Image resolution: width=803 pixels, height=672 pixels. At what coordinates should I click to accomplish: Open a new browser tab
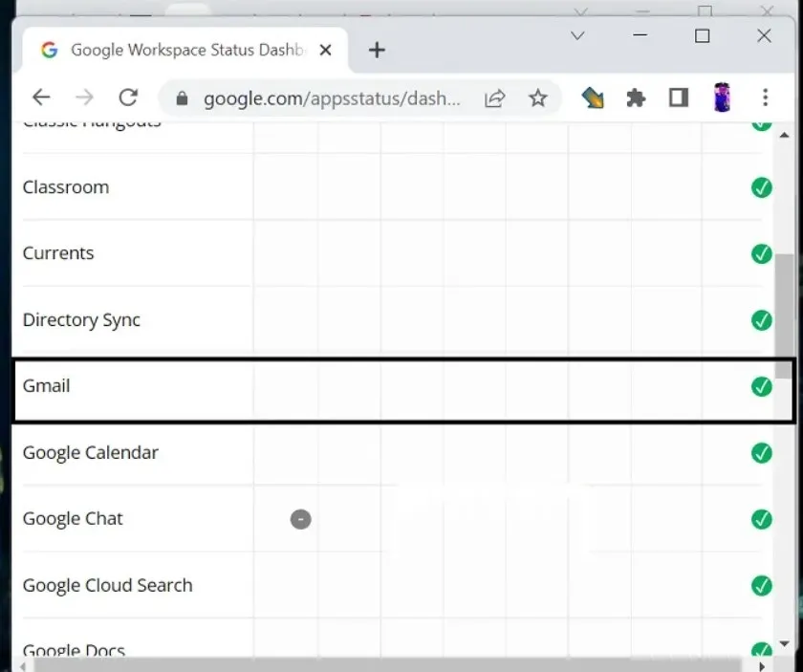(x=377, y=51)
